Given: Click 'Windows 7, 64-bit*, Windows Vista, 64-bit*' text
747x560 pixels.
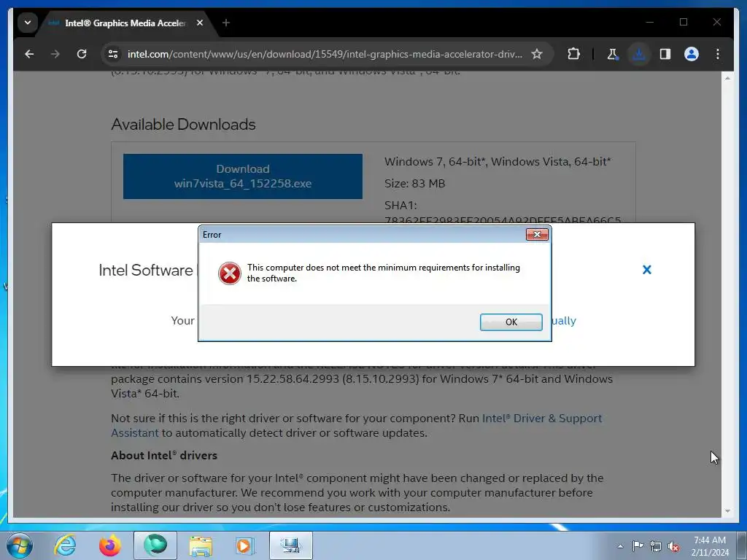Looking at the screenshot, I should coord(498,161).
